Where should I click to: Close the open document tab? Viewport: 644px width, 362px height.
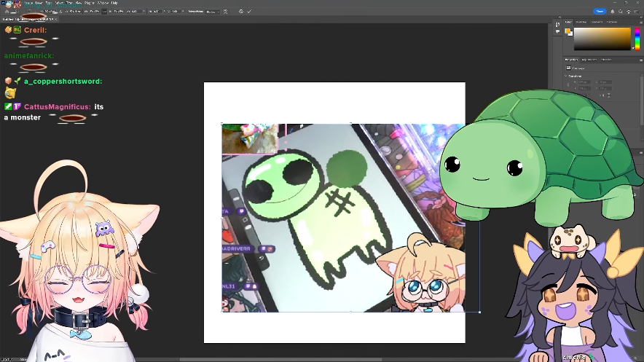(x=56, y=19)
